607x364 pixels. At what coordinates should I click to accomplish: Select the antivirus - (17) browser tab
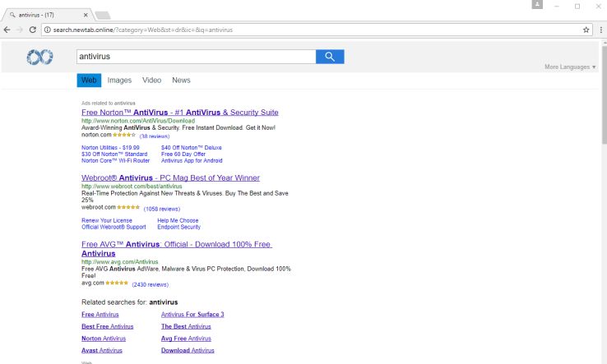pos(46,15)
